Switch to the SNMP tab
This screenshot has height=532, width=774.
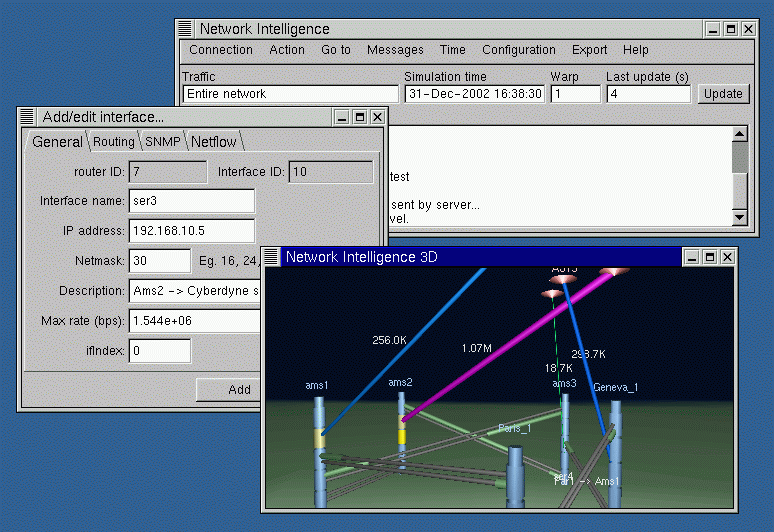pos(162,142)
